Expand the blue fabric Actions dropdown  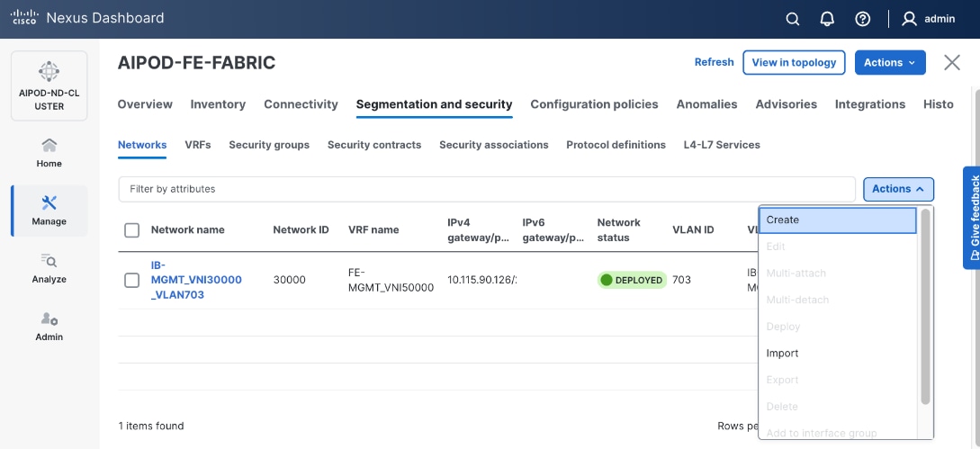coord(889,62)
